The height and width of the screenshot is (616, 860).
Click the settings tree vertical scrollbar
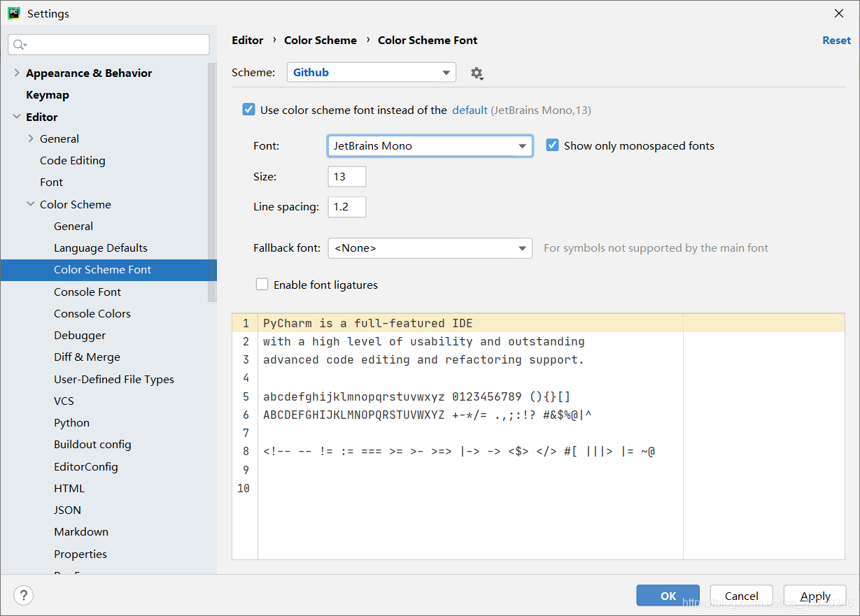212,182
